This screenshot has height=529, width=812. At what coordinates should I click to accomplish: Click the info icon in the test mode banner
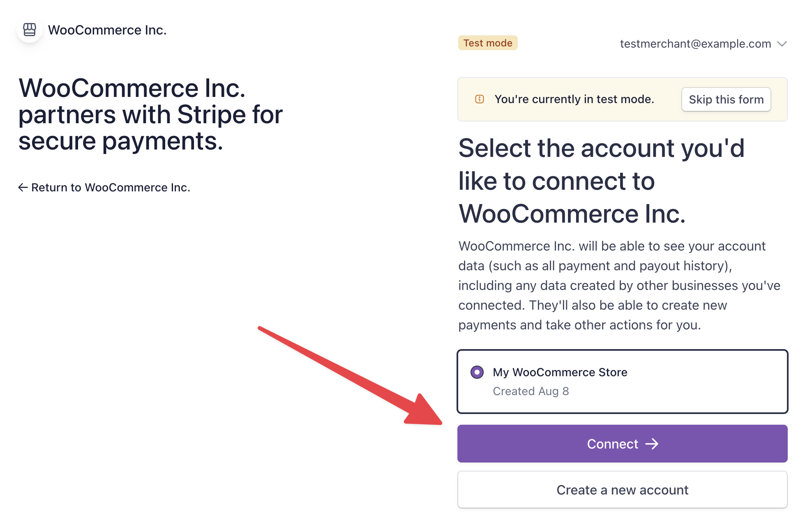pyautogui.click(x=480, y=99)
